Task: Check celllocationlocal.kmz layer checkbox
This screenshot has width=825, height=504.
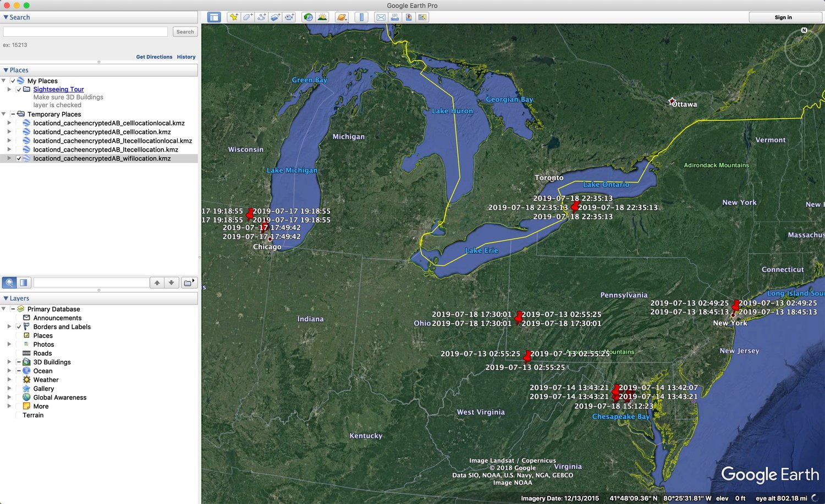Action: coord(19,123)
